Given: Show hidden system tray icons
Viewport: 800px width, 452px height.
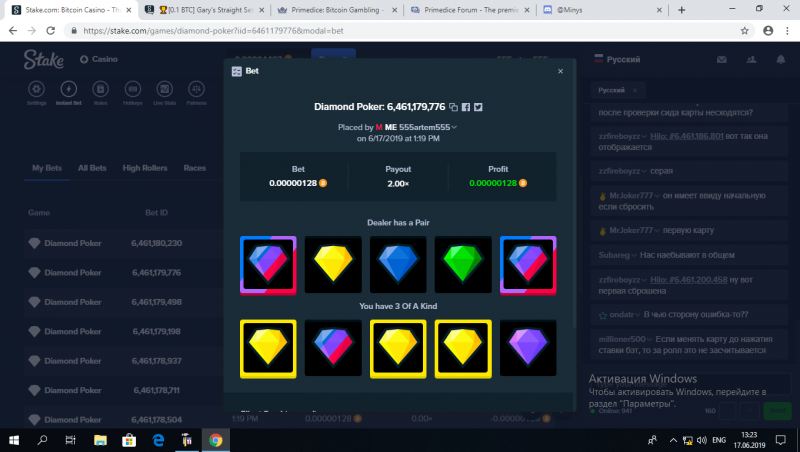Looking at the screenshot, I should (673, 440).
